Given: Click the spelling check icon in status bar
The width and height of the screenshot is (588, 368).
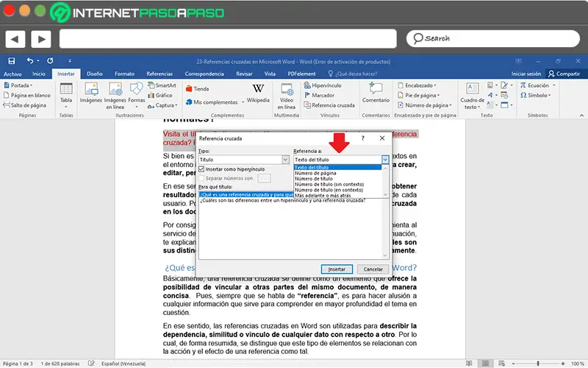Looking at the screenshot, I should (x=91, y=364).
